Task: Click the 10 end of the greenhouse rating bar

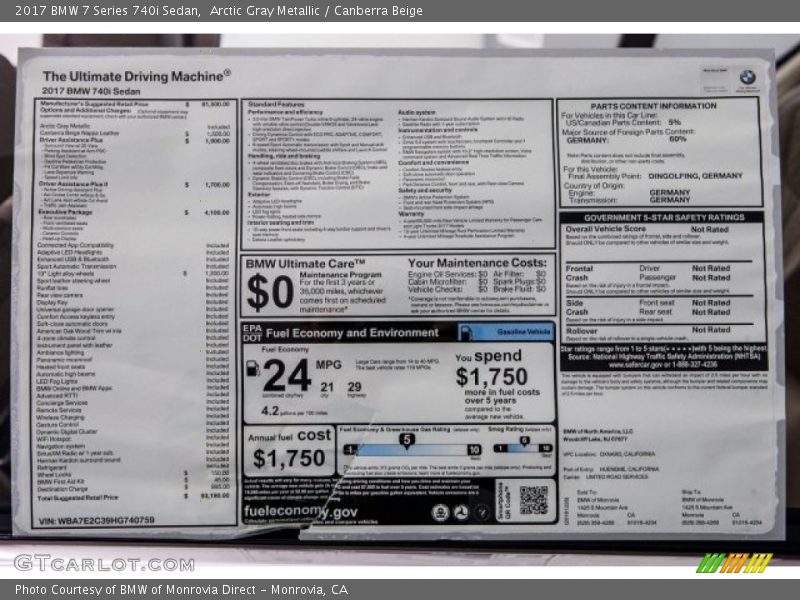Action: 474,449
